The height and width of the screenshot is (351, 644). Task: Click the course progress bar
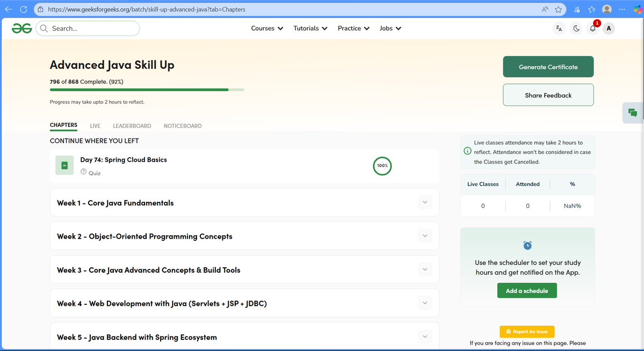point(147,90)
